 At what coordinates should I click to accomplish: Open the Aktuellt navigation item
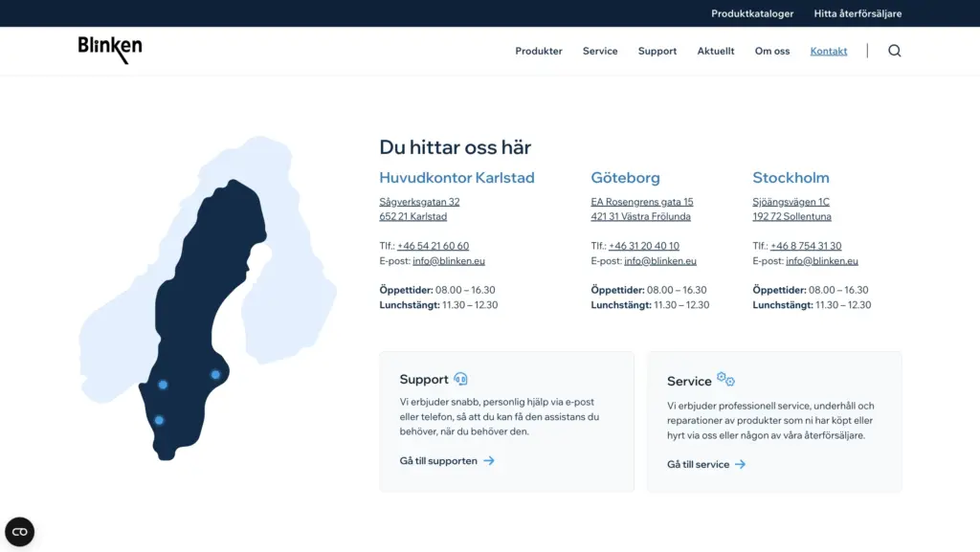point(716,51)
